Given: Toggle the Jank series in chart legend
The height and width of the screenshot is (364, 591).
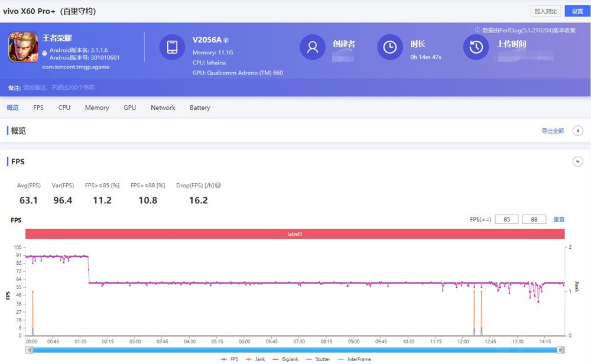Looking at the screenshot, I should tap(255, 359).
